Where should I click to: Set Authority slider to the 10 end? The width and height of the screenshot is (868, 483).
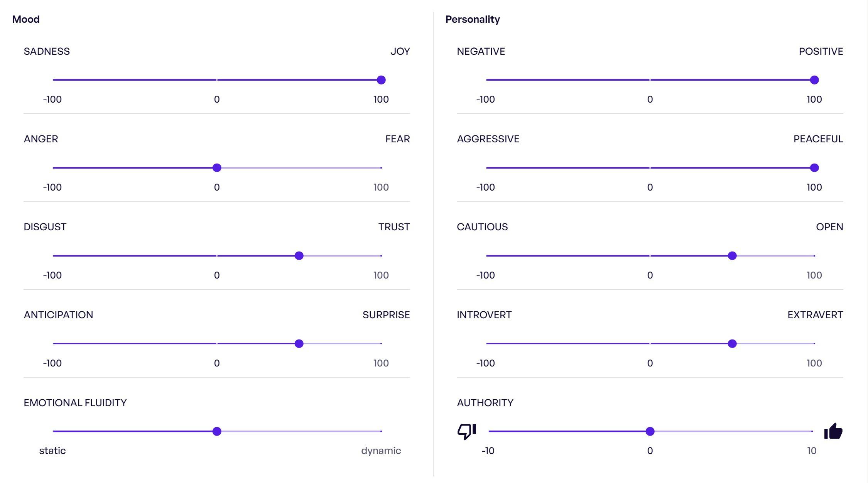(x=812, y=431)
